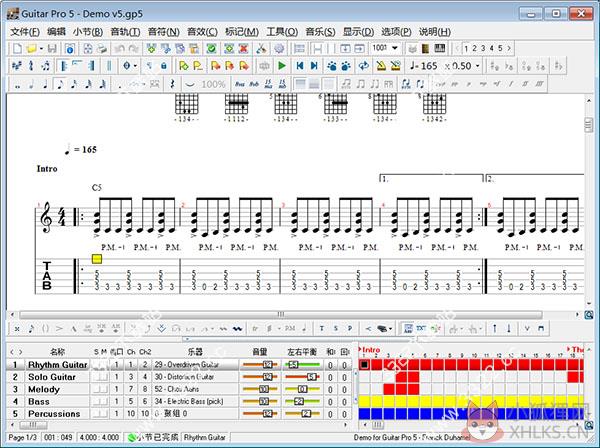Toggle solo/mute box for Melody track
The image size is (600, 448).
[x=101, y=389]
